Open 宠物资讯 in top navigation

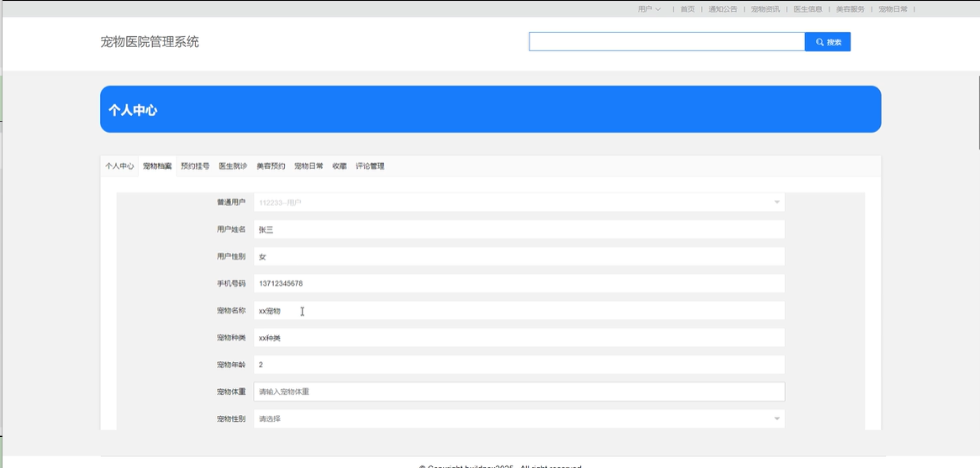(x=765, y=9)
